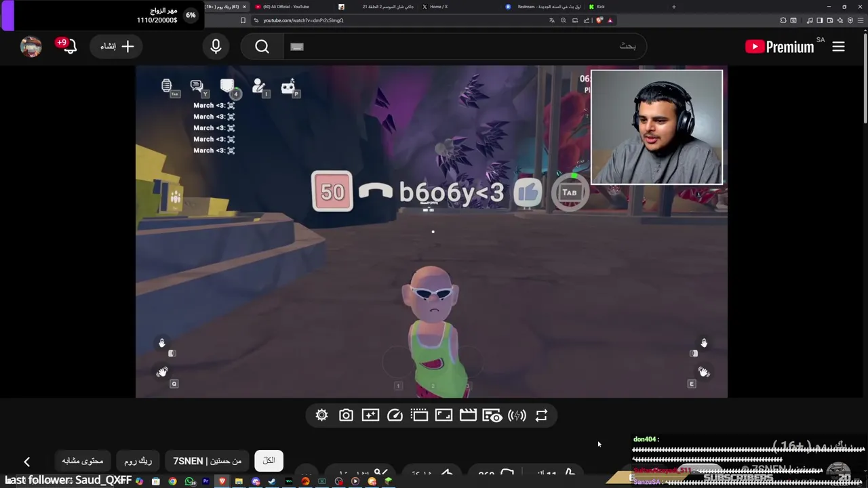Click the youtube.com address bar URL
868x488 pixels.
303,20
